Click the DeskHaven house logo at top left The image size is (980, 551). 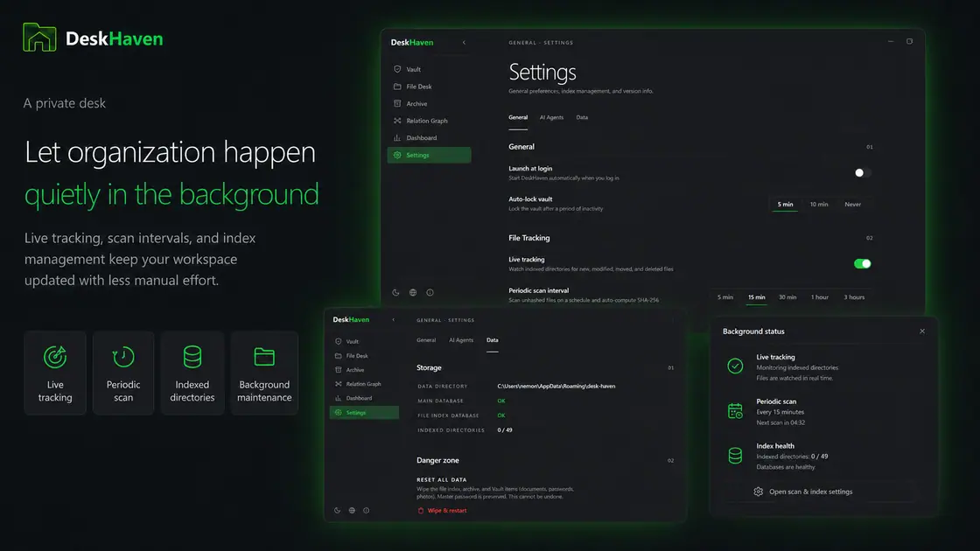point(39,38)
